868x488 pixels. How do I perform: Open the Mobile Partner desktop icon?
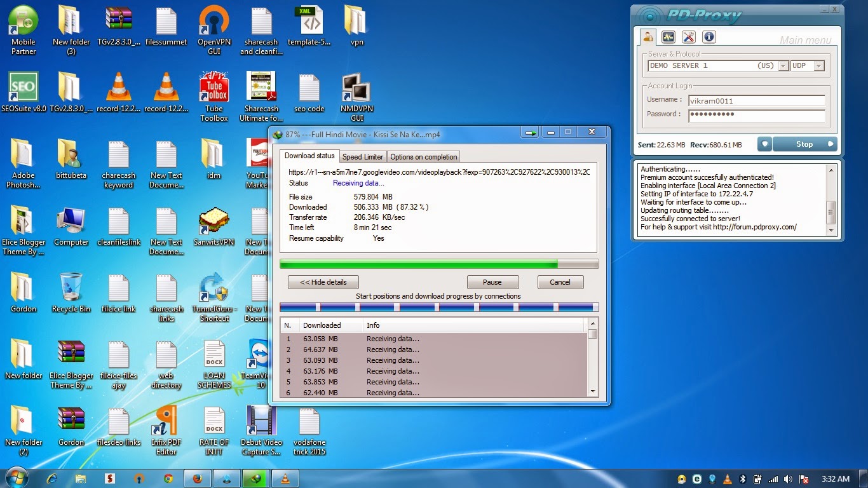(x=24, y=30)
